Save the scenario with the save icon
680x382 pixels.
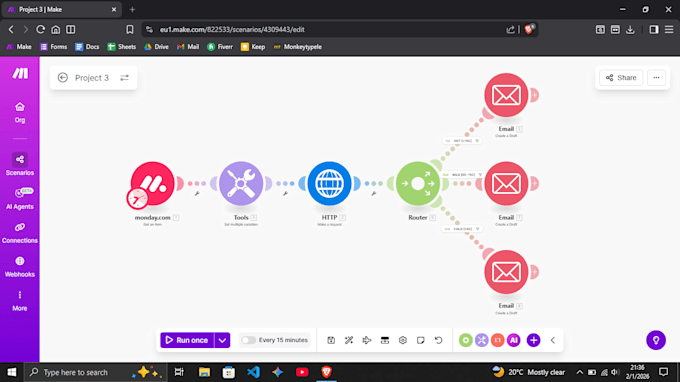331,340
